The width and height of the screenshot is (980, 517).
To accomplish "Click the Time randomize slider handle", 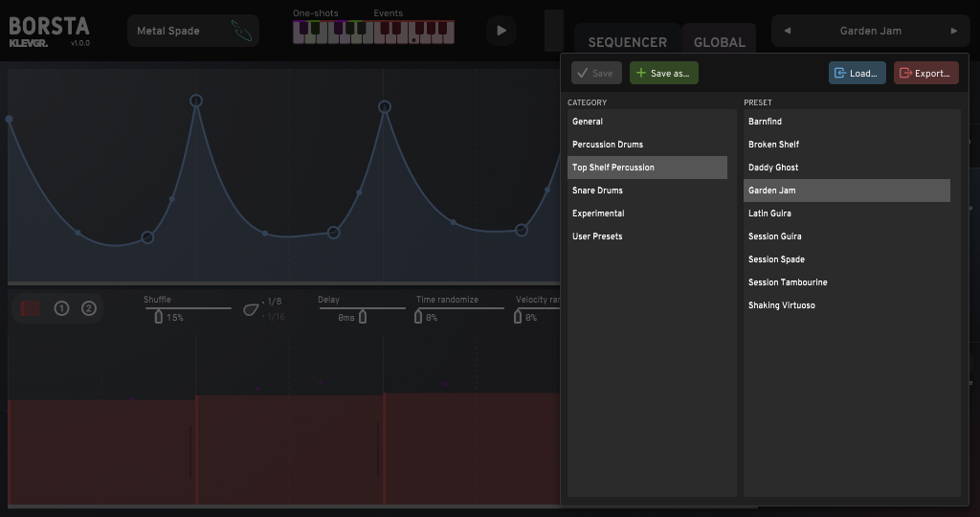I will [418, 317].
